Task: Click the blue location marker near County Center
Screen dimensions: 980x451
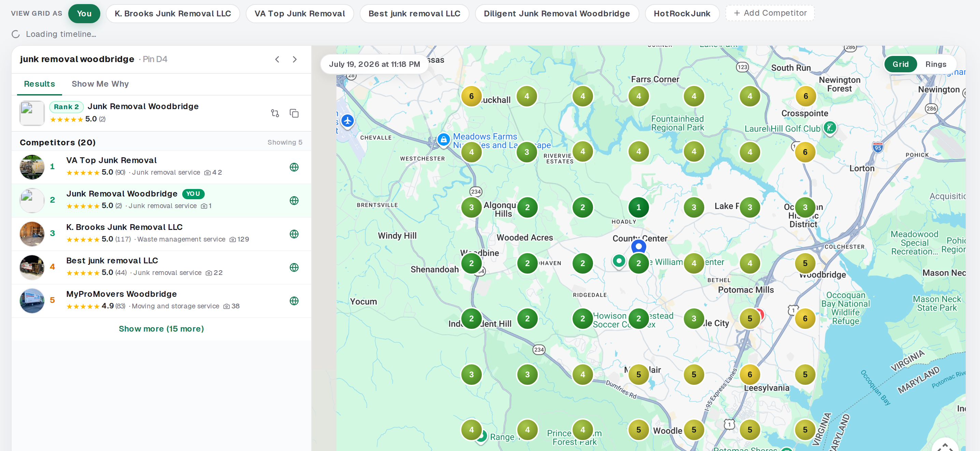Action: click(x=639, y=247)
